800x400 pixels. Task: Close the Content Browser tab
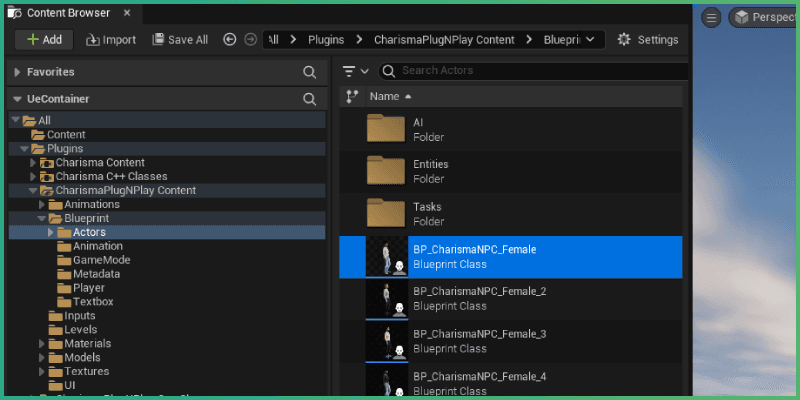coord(127,13)
